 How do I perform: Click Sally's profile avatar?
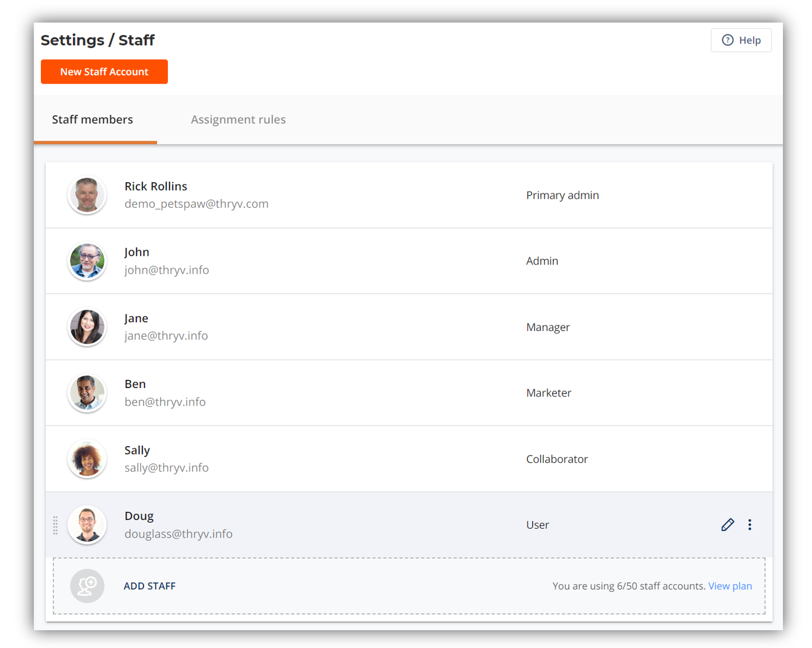pos(87,459)
